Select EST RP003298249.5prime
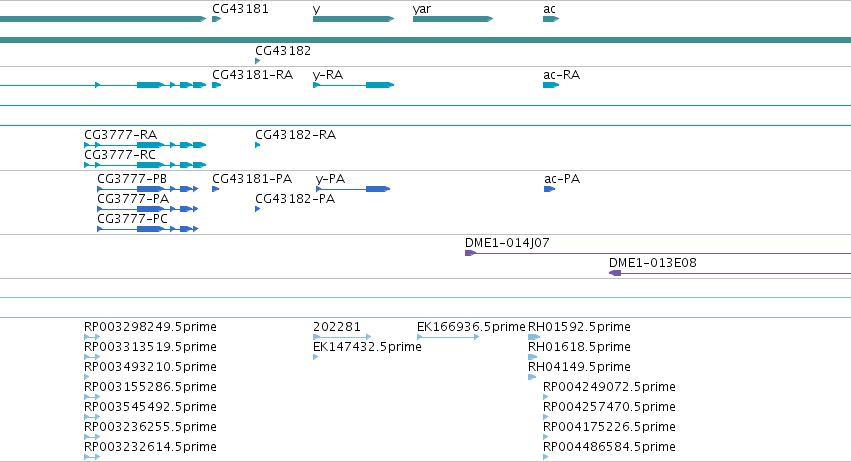851x462 pixels. (x=150, y=327)
